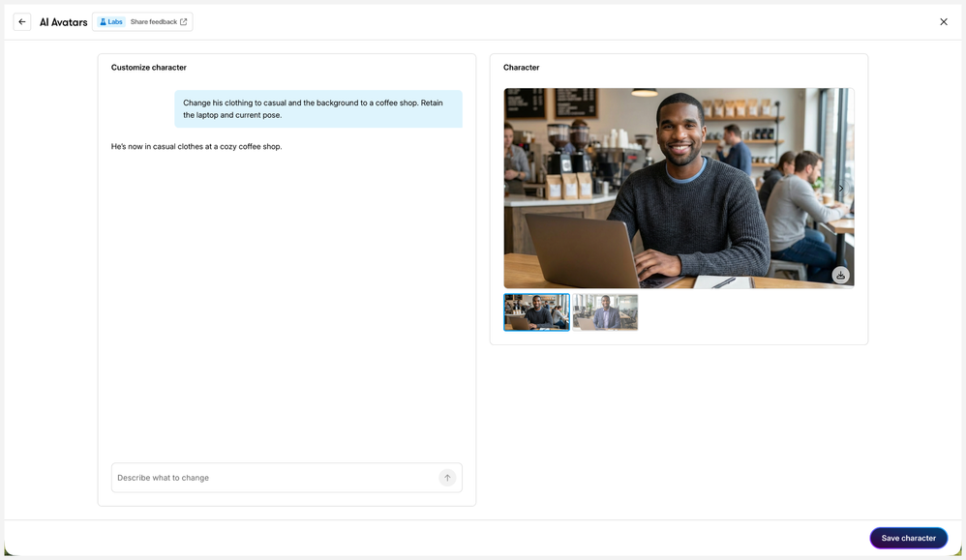Click the Character panel heading

coord(522,68)
